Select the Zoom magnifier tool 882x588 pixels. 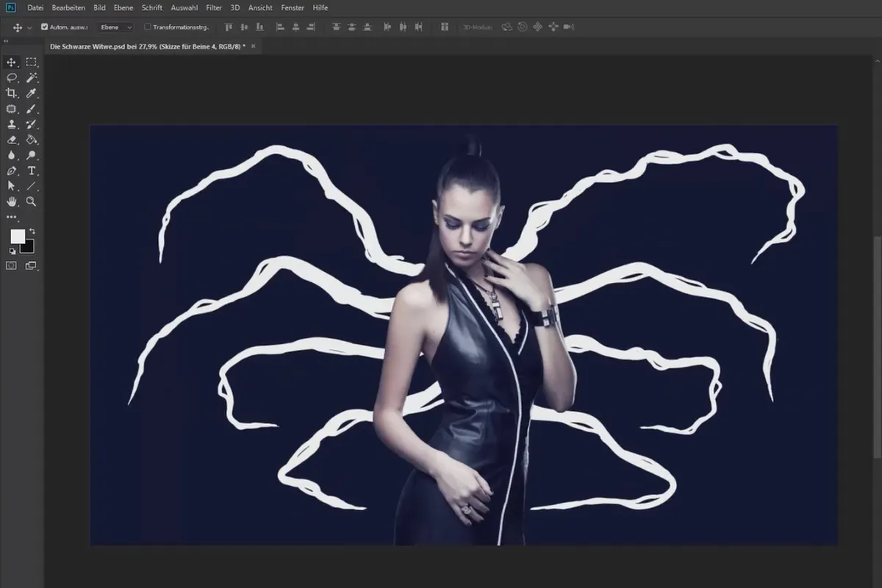point(32,201)
